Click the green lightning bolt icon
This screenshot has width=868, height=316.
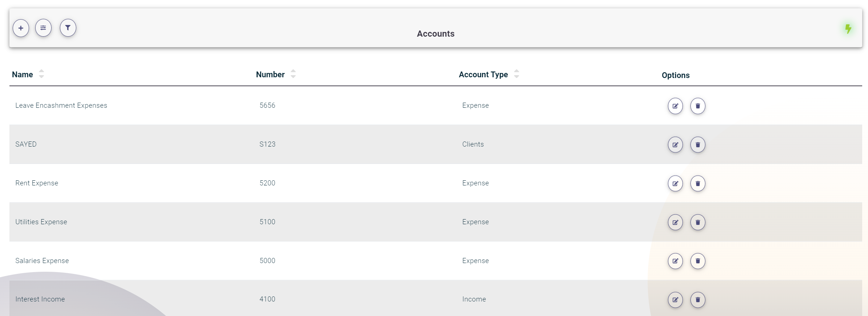(x=848, y=29)
